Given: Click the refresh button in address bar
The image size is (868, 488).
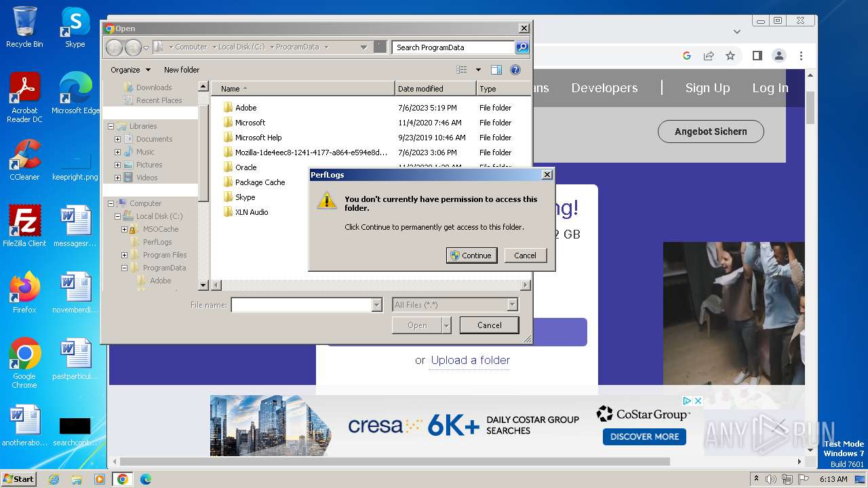Looking at the screenshot, I should [x=380, y=47].
